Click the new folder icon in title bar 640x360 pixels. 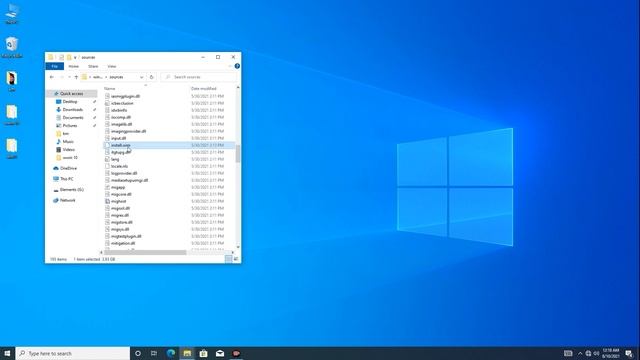click(69, 58)
